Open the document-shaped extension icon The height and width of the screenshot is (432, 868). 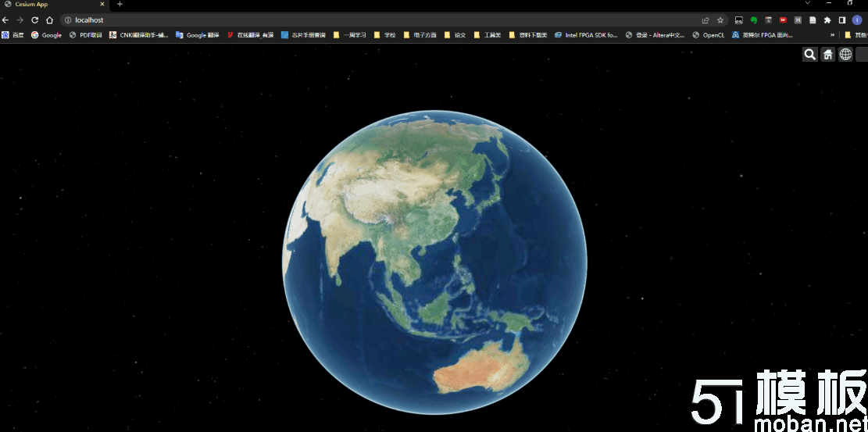coord(813,20)
